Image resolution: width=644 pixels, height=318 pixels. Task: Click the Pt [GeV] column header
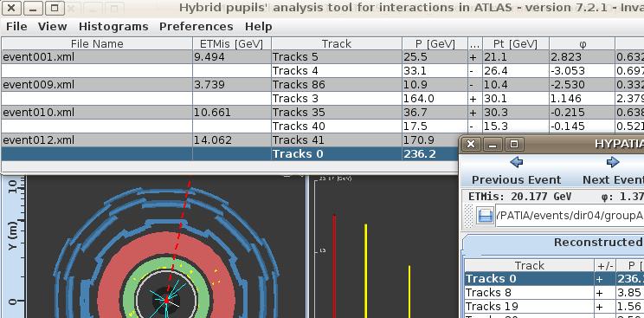coord(516,43)
